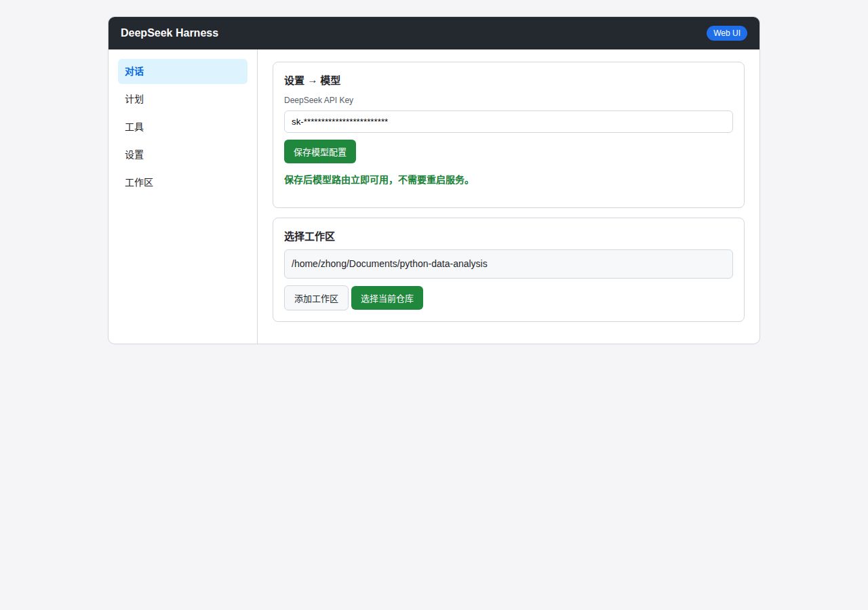868x610 pixels.
Task: Focus the workspace path field
Action: tap(509, 264)
